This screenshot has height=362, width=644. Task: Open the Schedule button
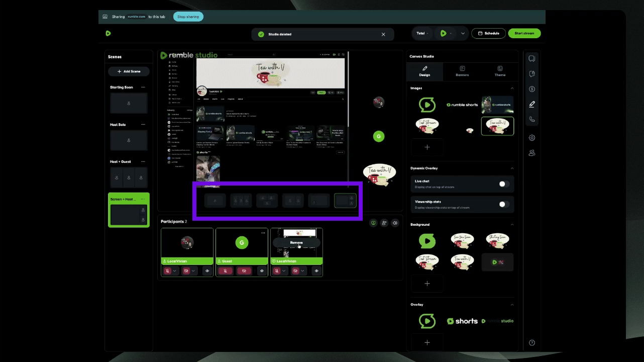[x=488, y=33]
